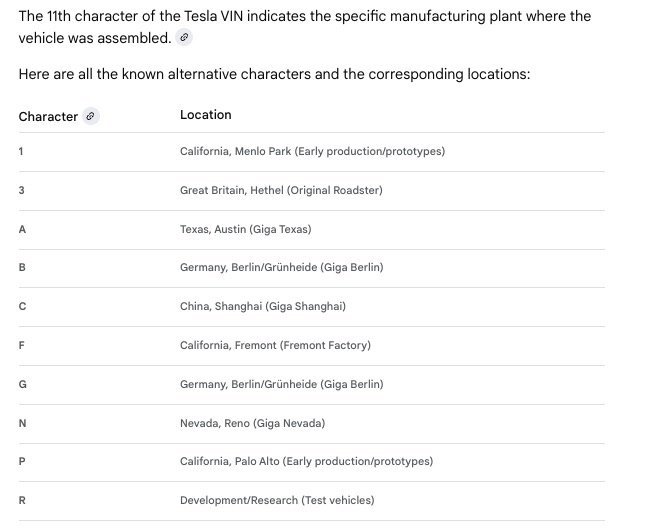Click the California, Fremont (Fremont Factory) text
Viewport: 653px width, 529px height.
click(275, 345)
